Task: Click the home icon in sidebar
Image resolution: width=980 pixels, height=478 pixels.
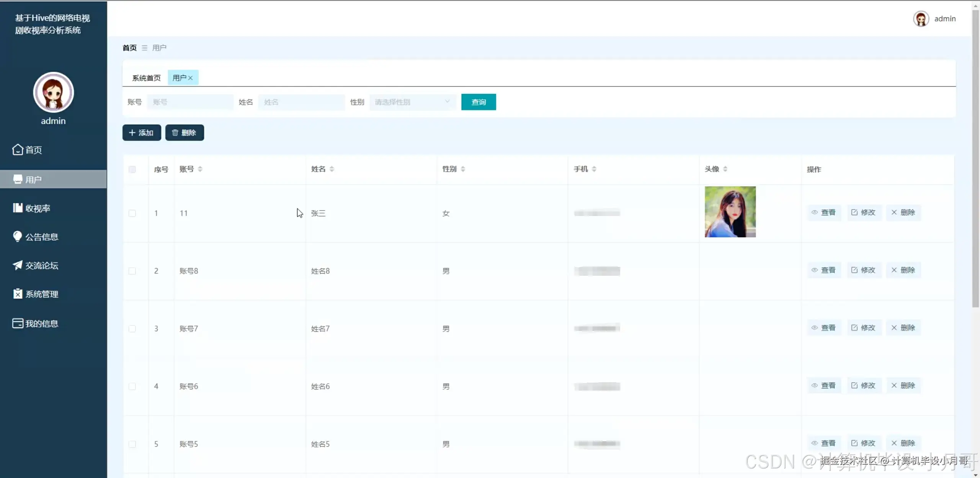Action: [18, 150]
